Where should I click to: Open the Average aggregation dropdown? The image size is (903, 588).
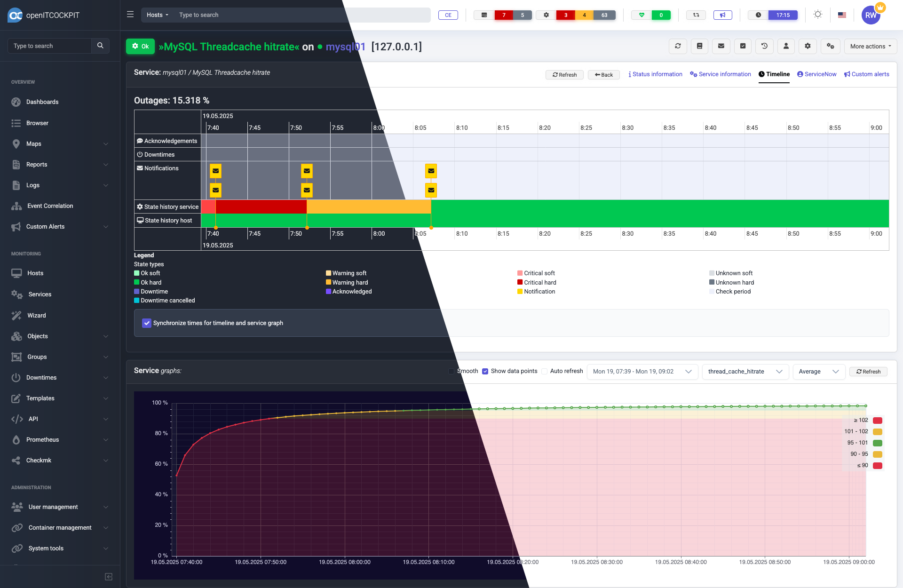pos(818,372)
